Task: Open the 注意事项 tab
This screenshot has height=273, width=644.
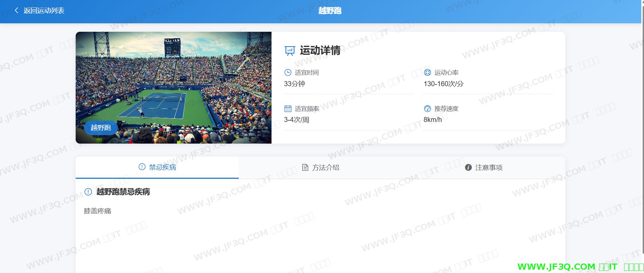Action: [x=488, y=168]
